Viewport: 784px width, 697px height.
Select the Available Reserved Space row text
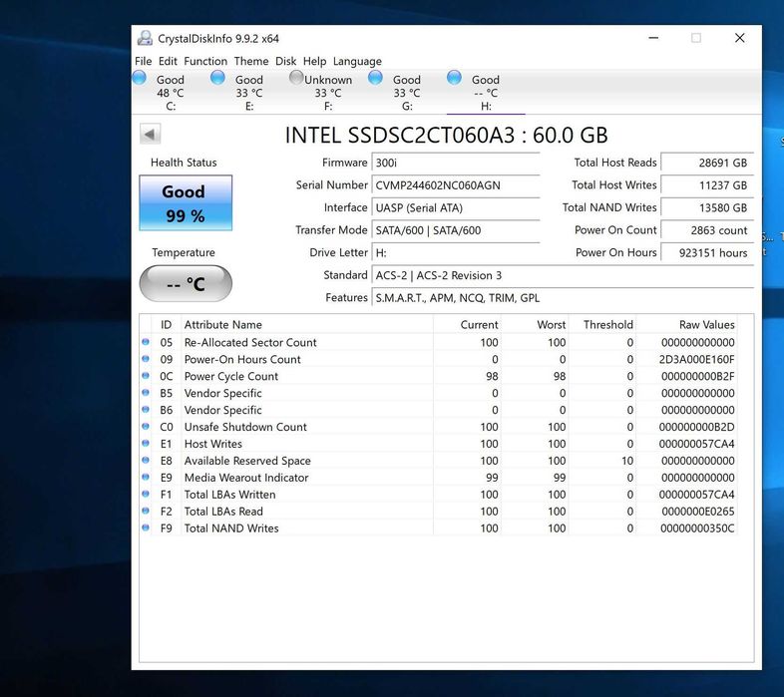point(247,461)
